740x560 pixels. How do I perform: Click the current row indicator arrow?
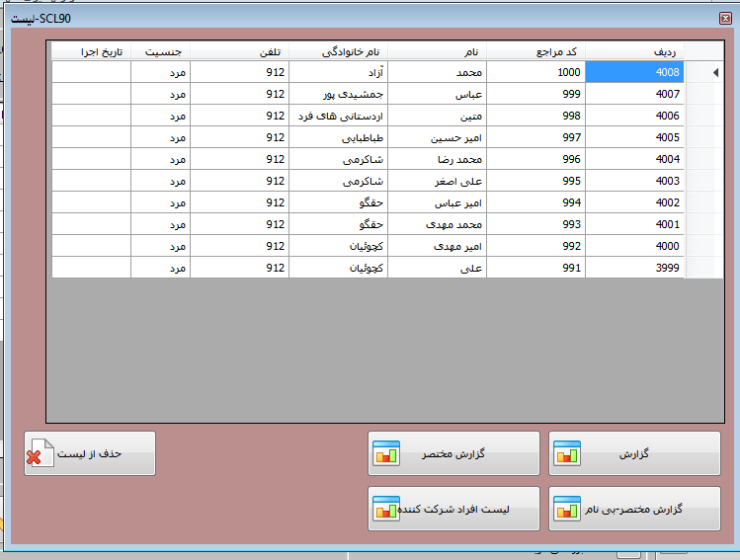click(716, 72)
